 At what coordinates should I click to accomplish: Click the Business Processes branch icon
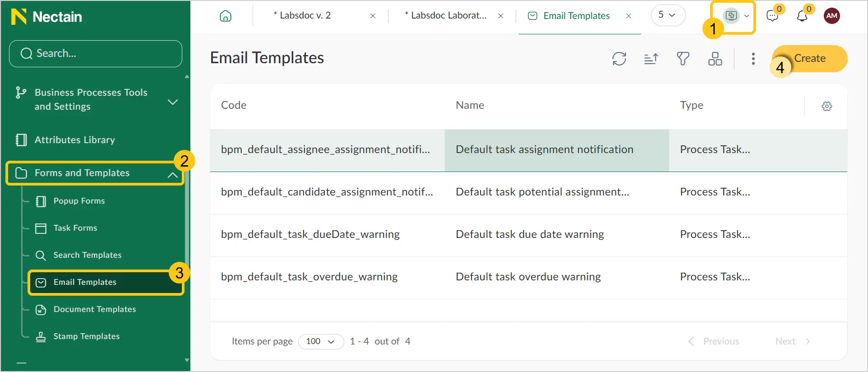[21, 93]
